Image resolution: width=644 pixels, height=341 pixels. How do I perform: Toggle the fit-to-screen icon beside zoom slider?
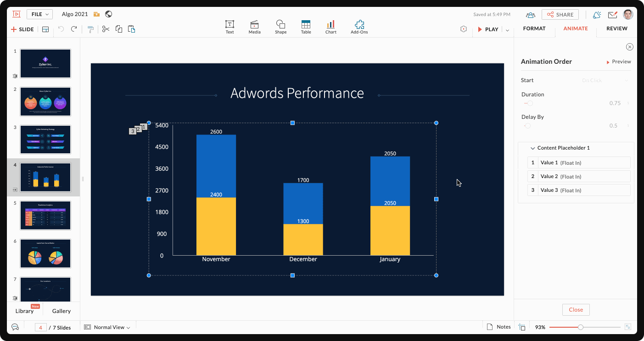tap(628, 327)
